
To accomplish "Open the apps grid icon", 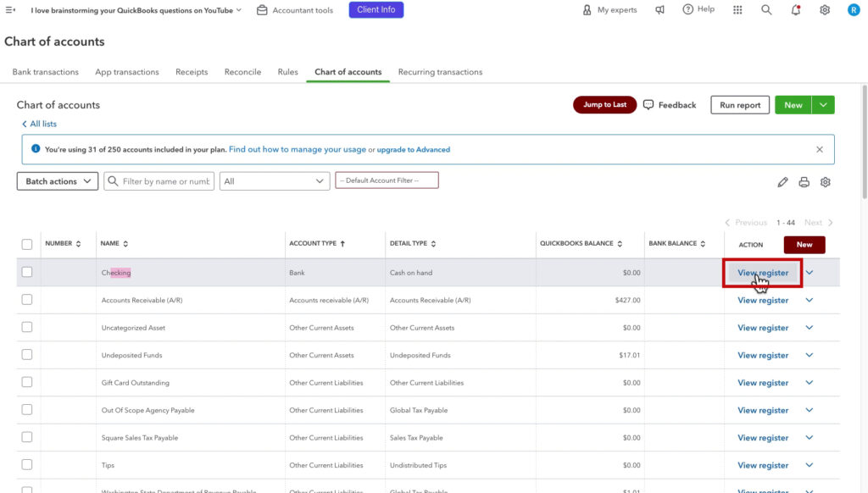I will tap(737, 11).
